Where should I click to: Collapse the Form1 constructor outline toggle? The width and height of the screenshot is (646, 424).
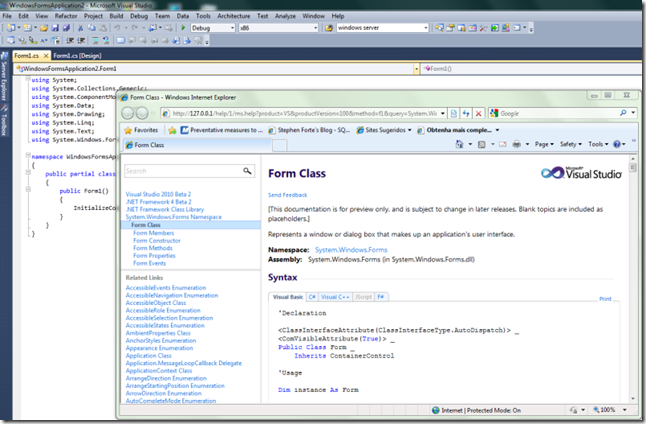28,190
